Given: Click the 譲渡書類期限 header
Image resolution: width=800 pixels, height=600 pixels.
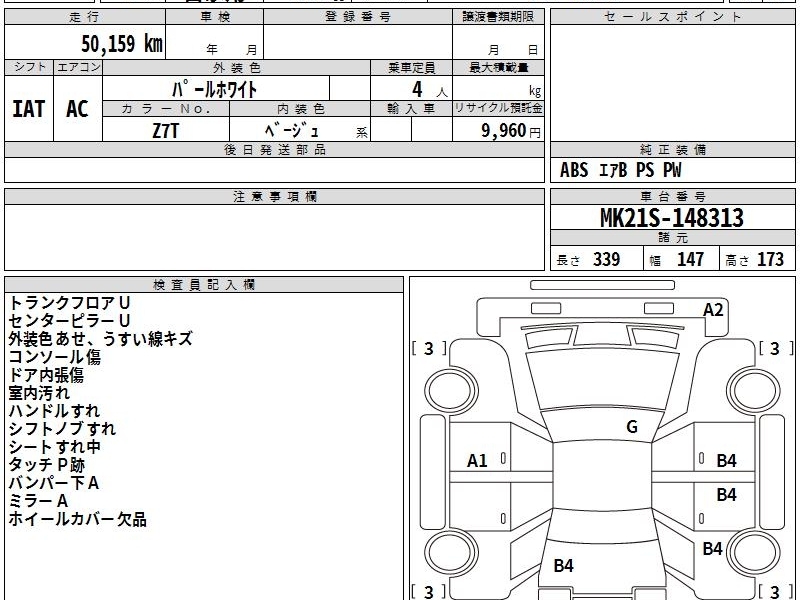Looking at the screenshot, I should [x=498, y=17].
